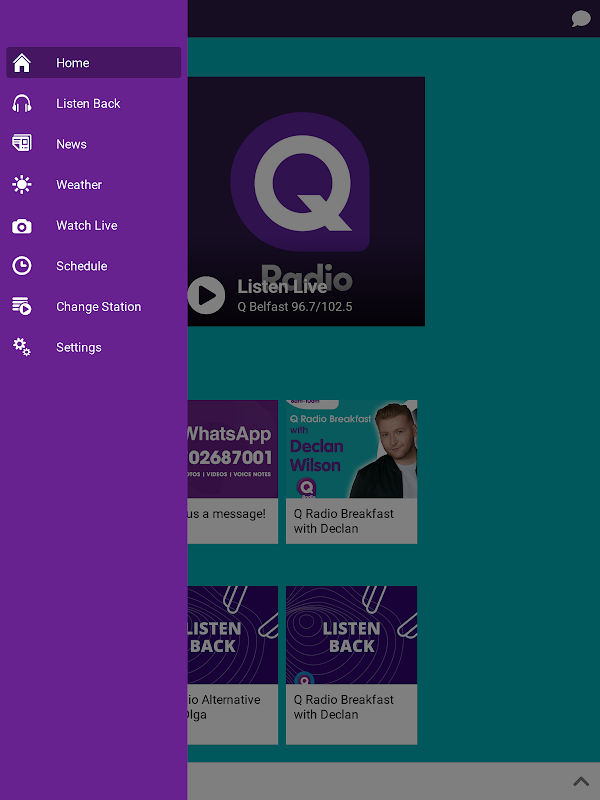Open the WhatsApp message card image
Viewport: 600px width, 800px height.
coord(233,449)
